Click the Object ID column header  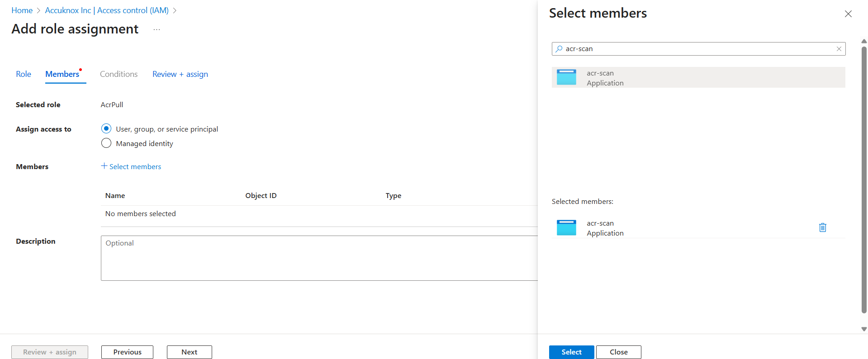coord(261,196)
